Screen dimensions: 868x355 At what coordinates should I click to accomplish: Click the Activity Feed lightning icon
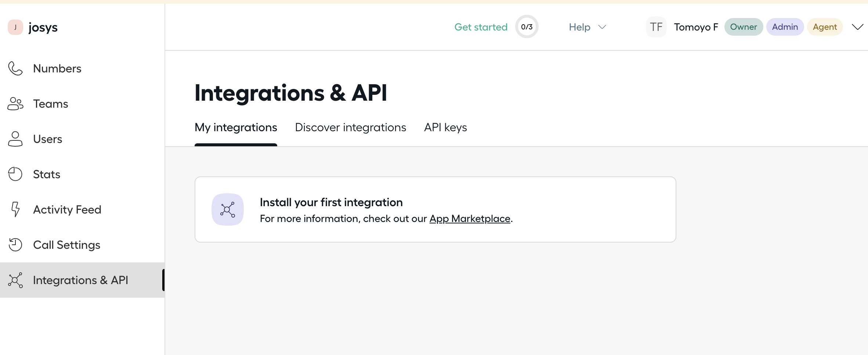[15, 209]
